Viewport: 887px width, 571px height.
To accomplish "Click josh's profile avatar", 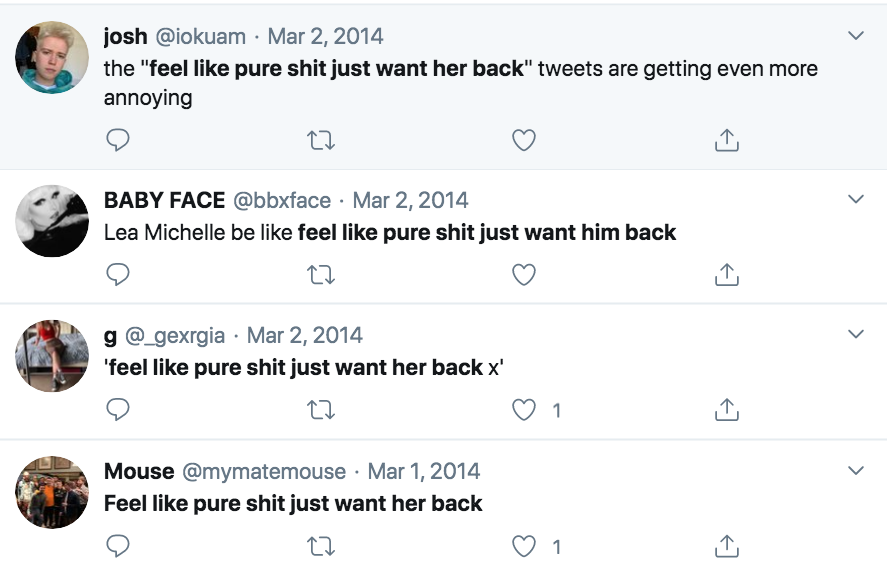I will [52, 58].
